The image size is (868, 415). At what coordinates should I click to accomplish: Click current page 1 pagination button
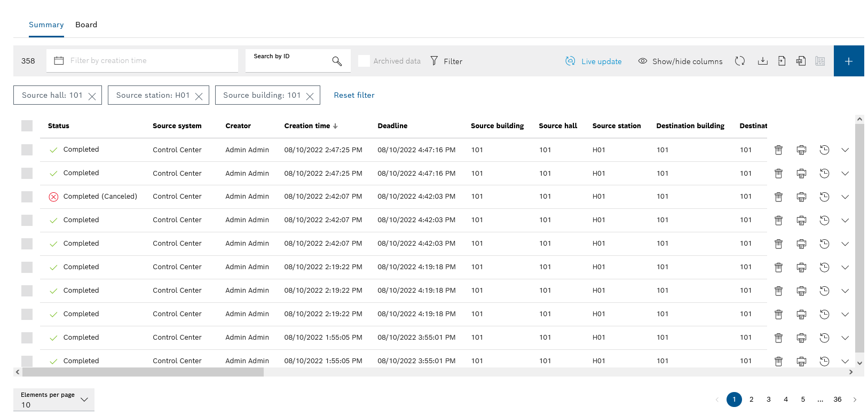pos(734,400)
